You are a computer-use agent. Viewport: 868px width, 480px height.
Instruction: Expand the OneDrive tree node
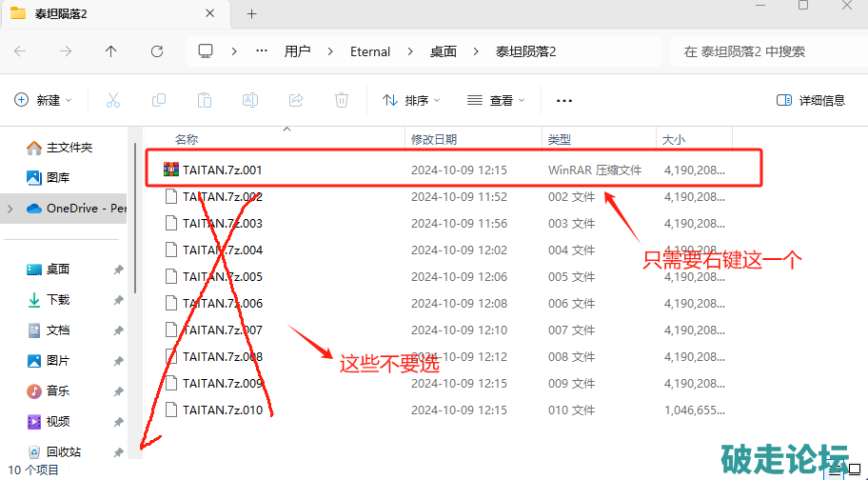pyautogui.click(x=10, y=208)
